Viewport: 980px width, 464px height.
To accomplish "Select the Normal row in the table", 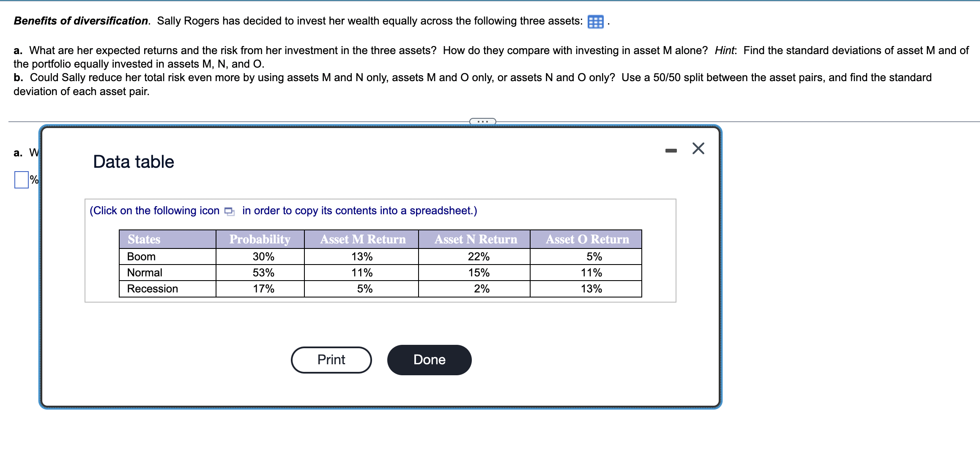I will 144,272.
